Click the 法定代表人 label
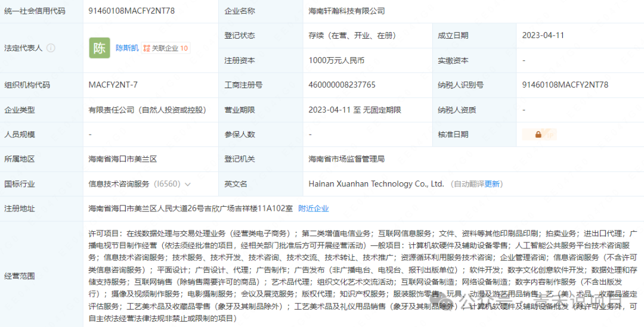 [x=23, y=48]
